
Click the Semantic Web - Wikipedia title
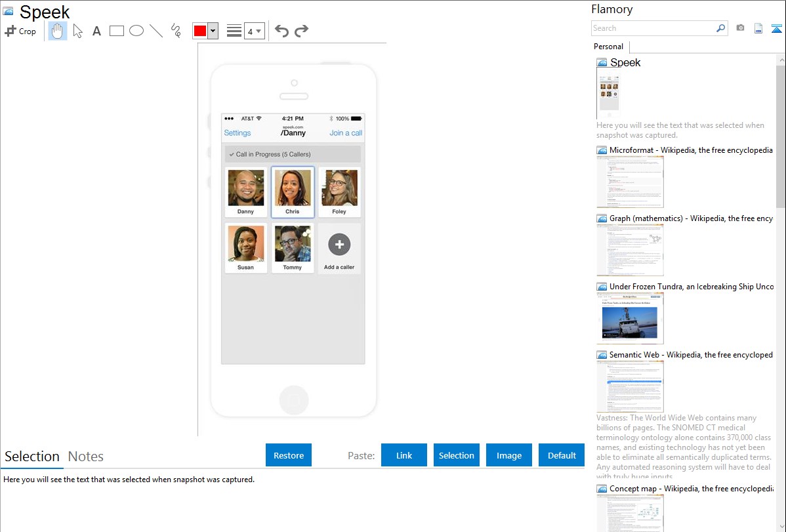click(691, 354)
